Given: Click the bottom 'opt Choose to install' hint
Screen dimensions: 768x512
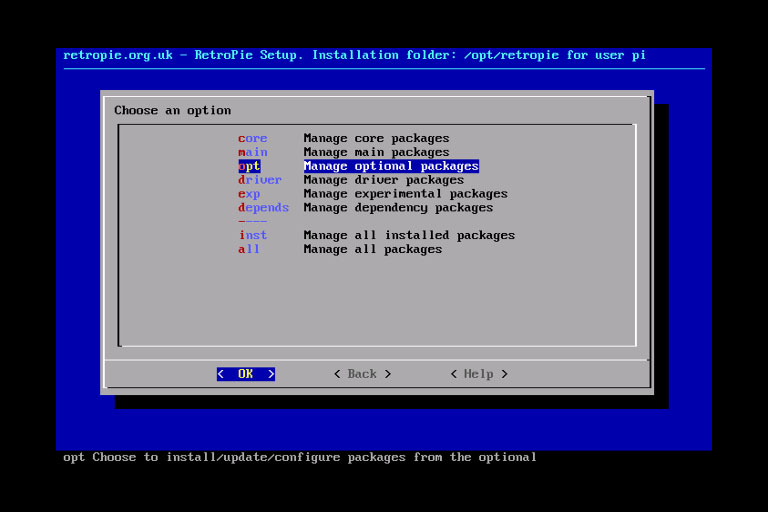Looking at the screenshot, I should pos(300,457).
